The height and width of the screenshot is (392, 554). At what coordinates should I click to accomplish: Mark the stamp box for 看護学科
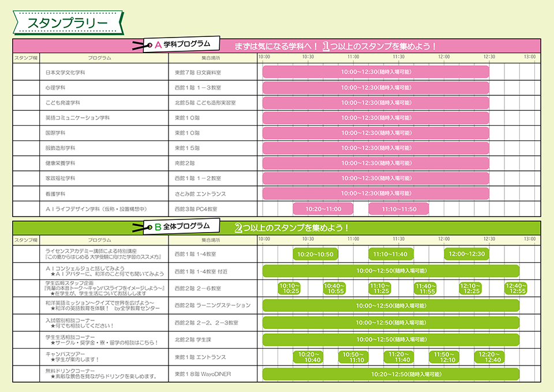click(x=26, y=193)
